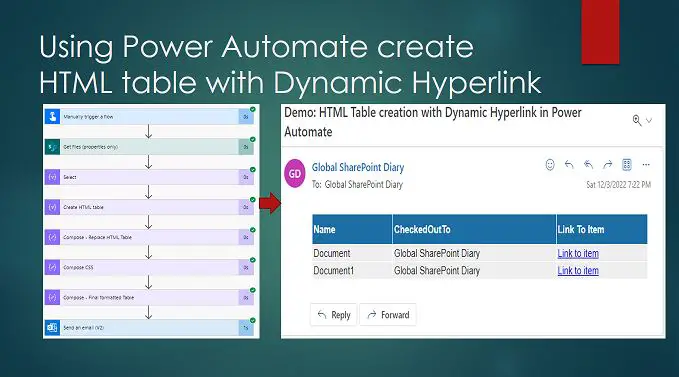
Task: Click the Link To Item column header
Action: coord(602,229)
